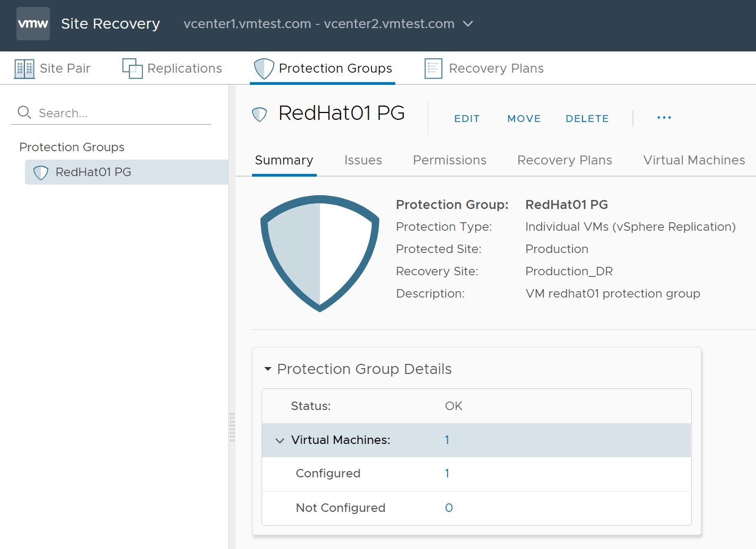Click the Not Configured count link 0
This screenshot has height=549, width=756.
pos(449,508)
